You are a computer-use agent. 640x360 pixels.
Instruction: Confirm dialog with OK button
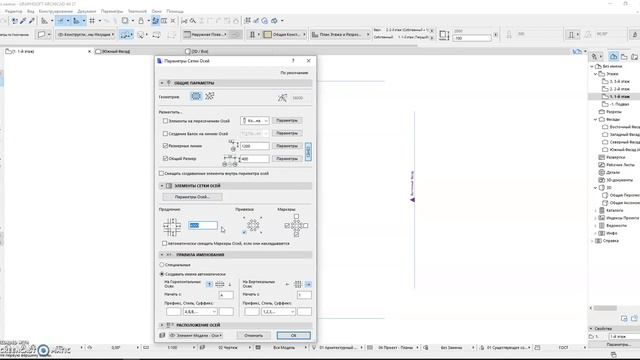pos(293,336)
